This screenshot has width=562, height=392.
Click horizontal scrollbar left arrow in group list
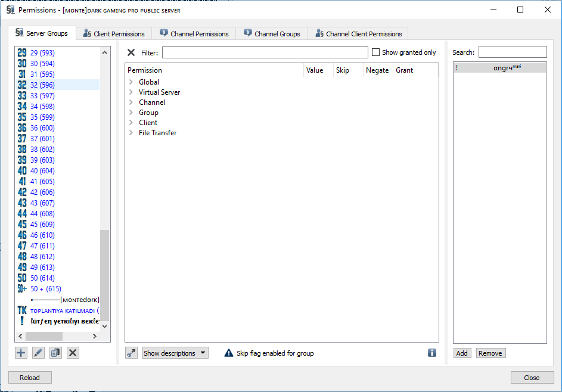tap(20, 336)
